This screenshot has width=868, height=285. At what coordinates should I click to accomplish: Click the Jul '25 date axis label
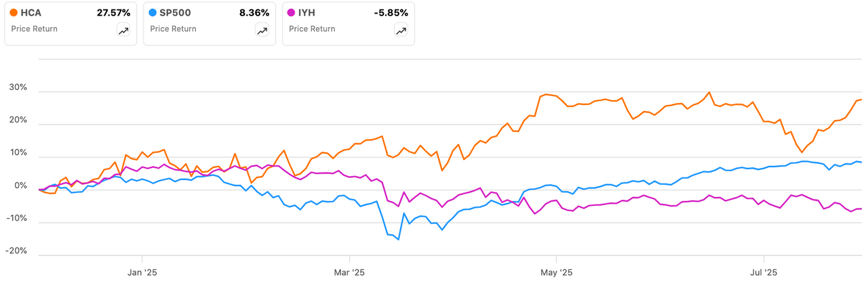pyautogui.click(x=764, y=273)
